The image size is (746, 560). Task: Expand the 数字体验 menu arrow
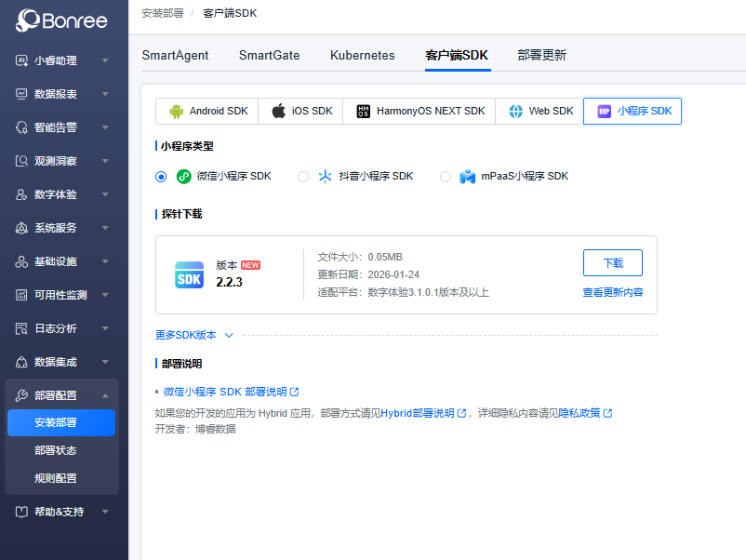coord(105,194)
